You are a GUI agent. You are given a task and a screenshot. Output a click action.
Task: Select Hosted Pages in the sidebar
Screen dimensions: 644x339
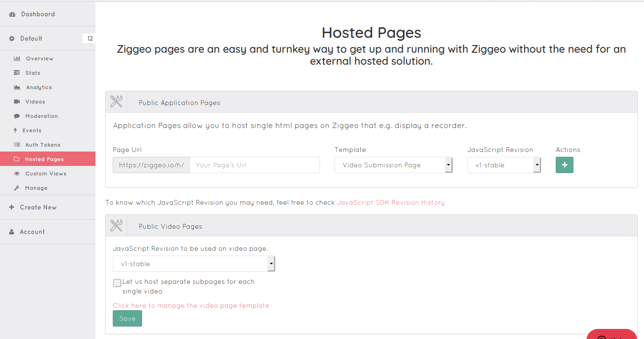tap(48, 159)
